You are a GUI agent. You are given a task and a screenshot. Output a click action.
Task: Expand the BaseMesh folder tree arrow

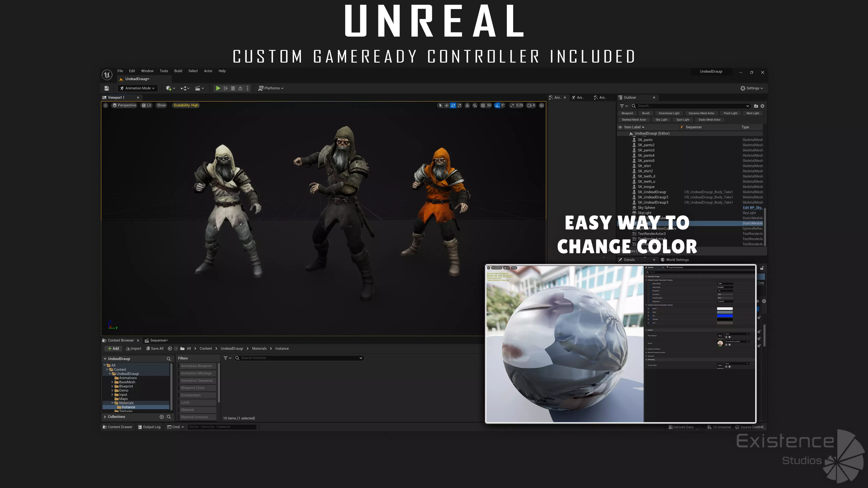[x=113, y=382]
